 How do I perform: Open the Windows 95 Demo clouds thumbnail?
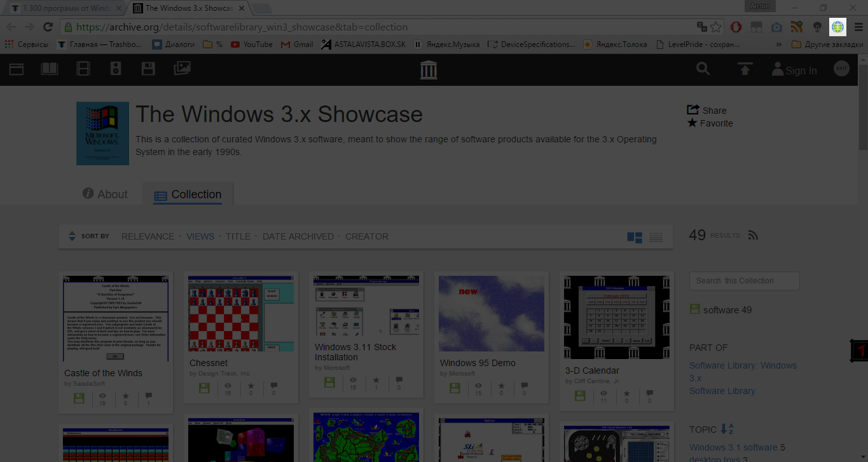click(x=492, y=313)
